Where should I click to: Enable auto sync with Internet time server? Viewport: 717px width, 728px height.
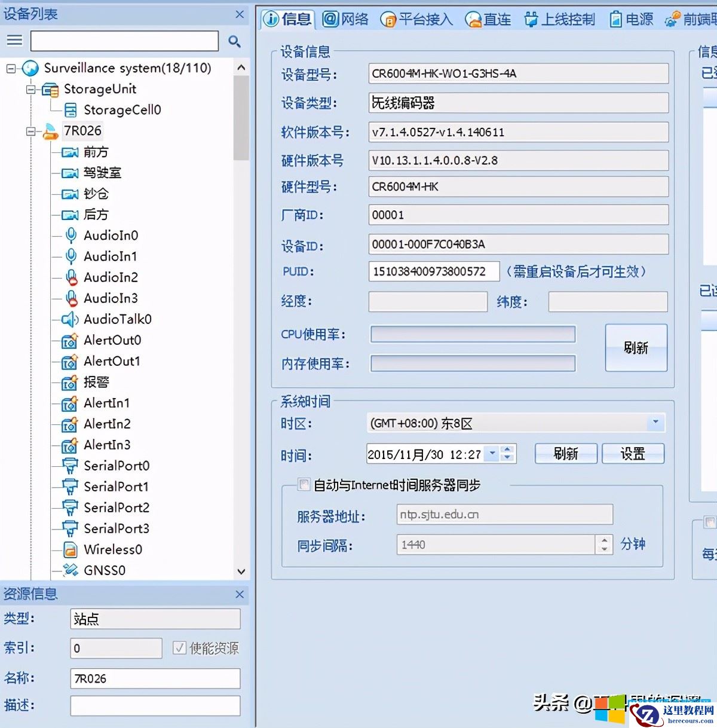304,484
